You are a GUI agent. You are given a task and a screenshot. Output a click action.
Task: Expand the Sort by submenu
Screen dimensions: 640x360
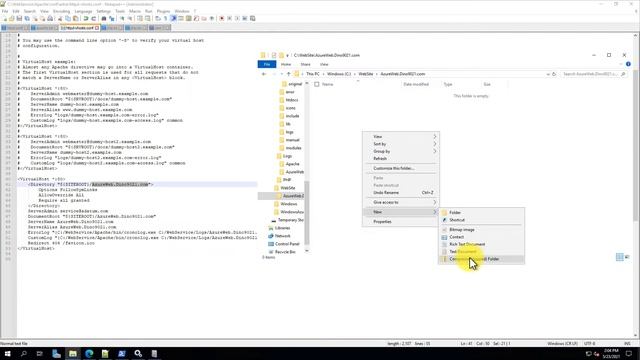pyautogui.click(x=401, y=144)
